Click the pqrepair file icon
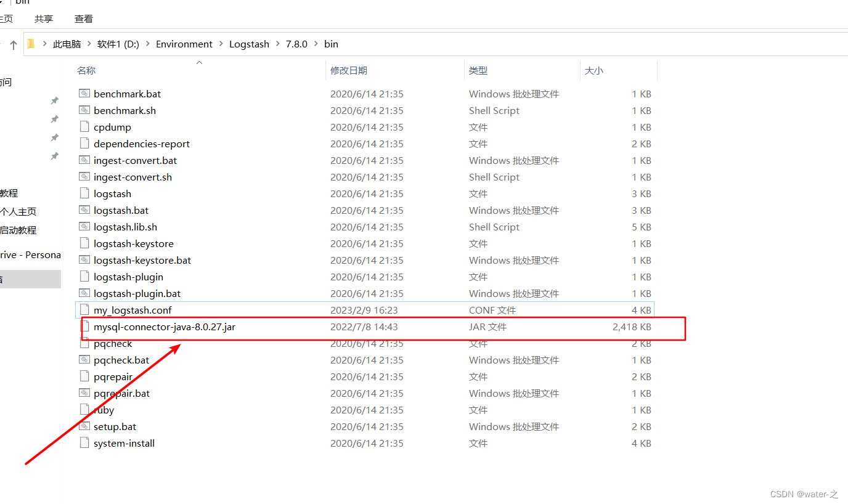The width and height of the screenshot is (848, 504). (84, 376)
